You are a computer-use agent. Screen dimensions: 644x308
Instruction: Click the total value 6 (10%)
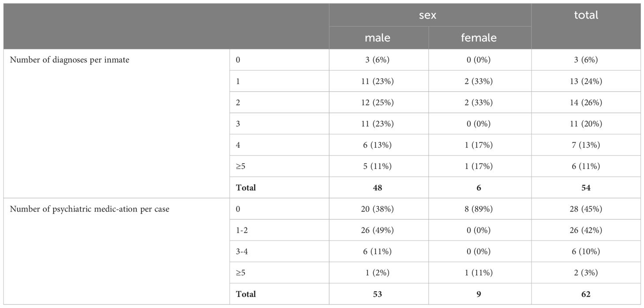586,252
